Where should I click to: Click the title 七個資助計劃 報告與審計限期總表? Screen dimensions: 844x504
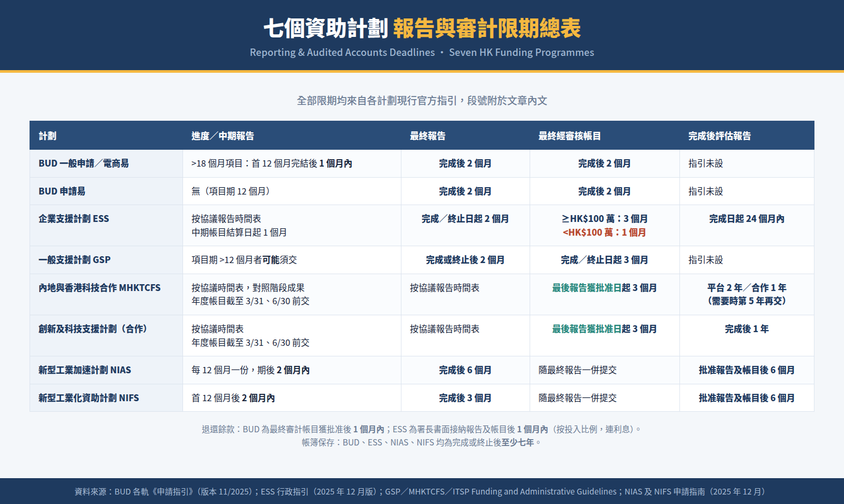coord(422,28)
